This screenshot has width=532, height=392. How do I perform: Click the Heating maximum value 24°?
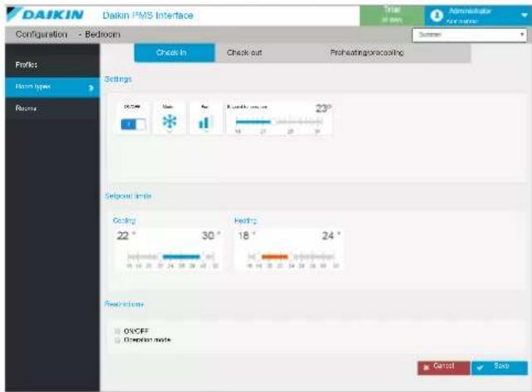click(331, 235)
